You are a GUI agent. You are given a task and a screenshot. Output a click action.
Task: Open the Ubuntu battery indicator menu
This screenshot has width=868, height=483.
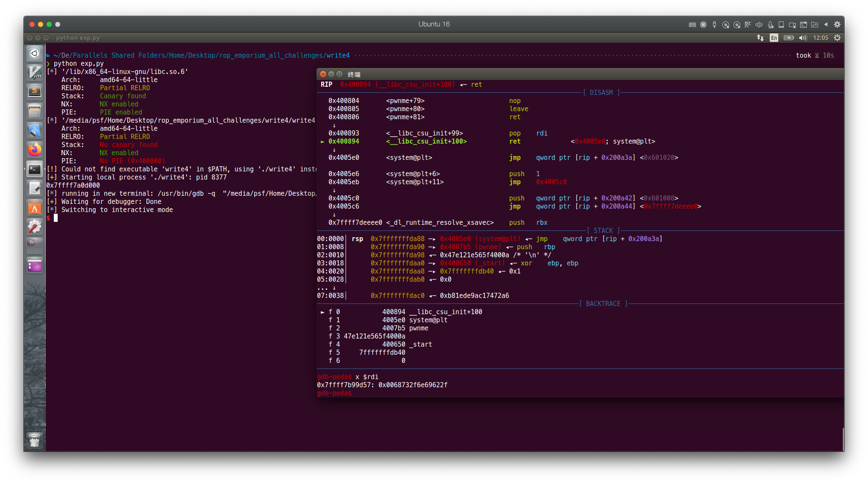tap(789, 38)
